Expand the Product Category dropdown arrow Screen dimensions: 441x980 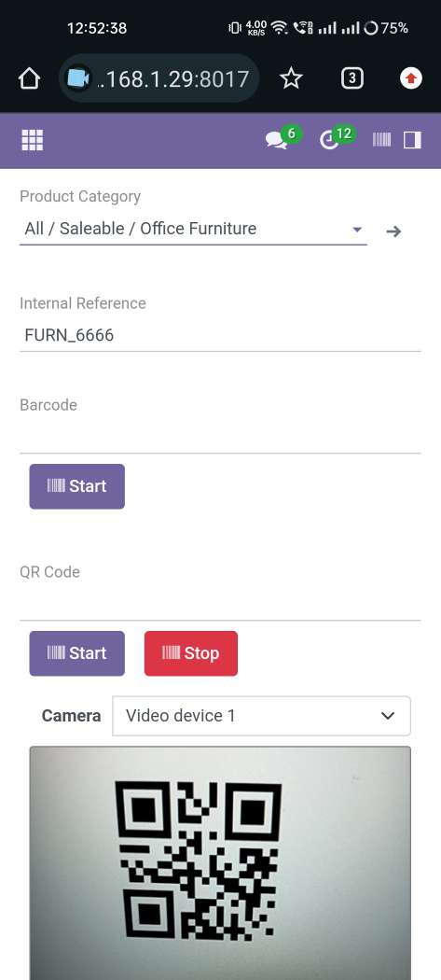tap(357, 230)
